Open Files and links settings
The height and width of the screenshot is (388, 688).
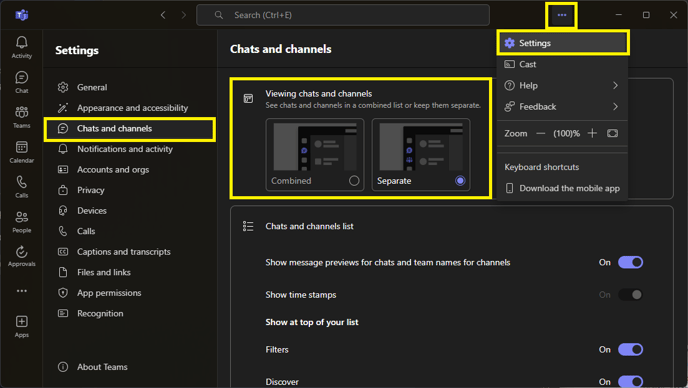(x=129, y=272)
